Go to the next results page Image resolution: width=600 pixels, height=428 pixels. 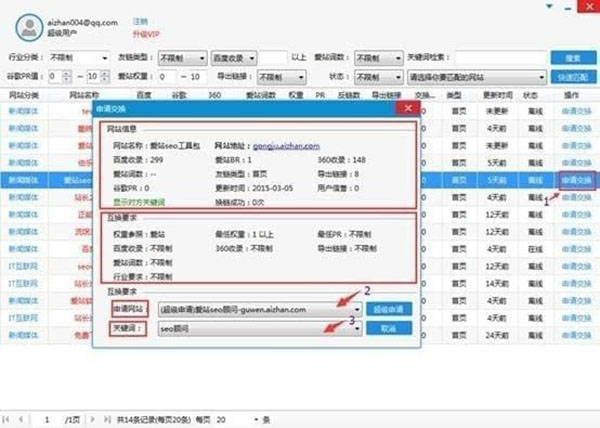click(x=91, y=418)
